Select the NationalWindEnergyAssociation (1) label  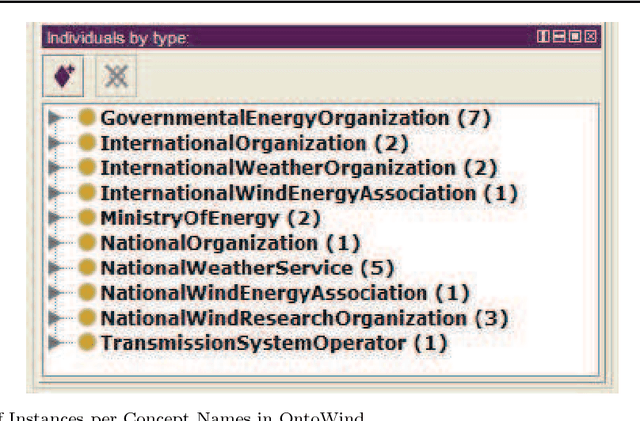click(285, 293)
